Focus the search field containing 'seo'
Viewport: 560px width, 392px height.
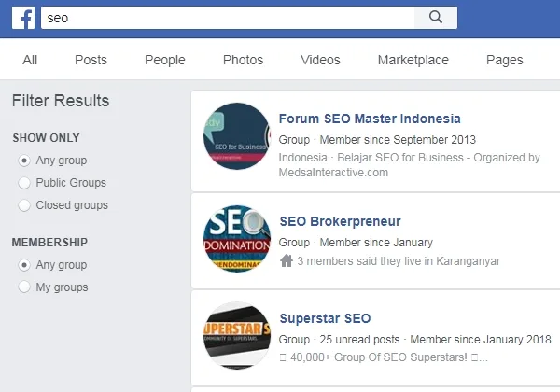point(228,18)
